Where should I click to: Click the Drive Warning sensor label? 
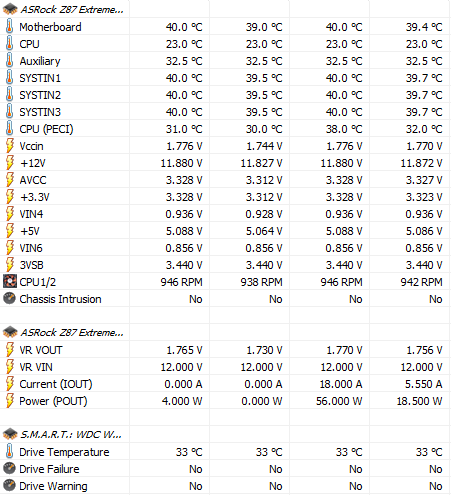53,486
